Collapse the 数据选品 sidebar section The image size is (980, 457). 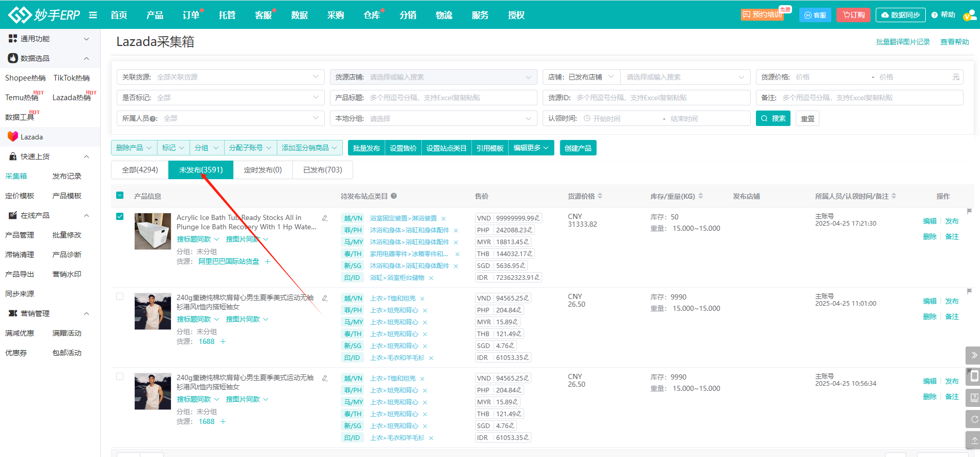pyautogui.click(x=87, y=58)
